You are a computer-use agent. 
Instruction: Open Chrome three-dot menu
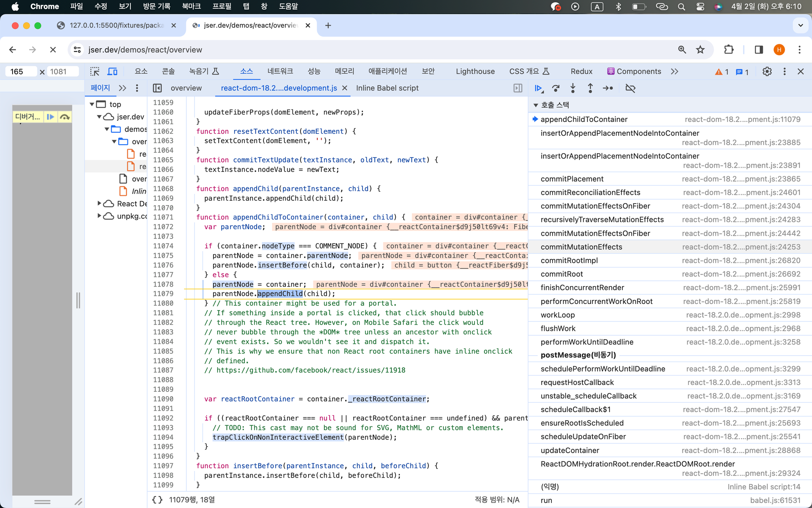click(x=799, y=50)
